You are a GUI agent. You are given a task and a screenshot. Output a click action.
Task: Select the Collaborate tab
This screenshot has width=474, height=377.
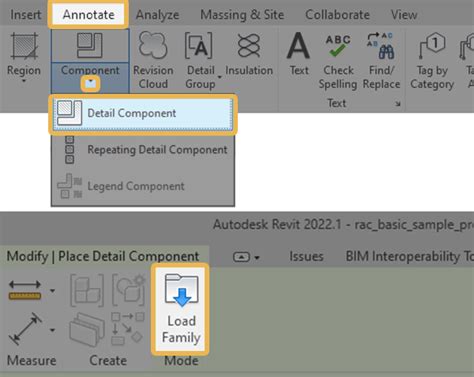(x=337, y=15)
